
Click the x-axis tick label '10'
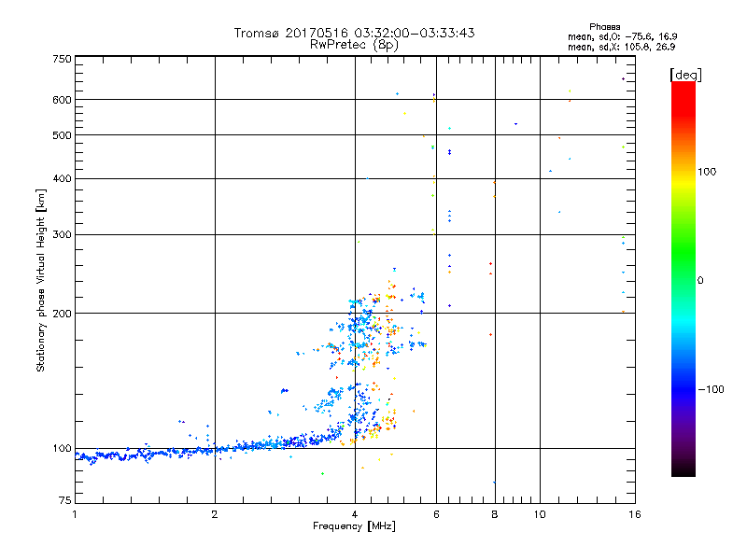click(540, 514)
